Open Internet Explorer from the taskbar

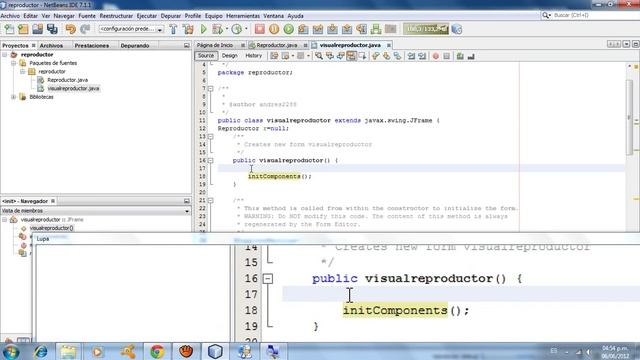click(40, 351)
